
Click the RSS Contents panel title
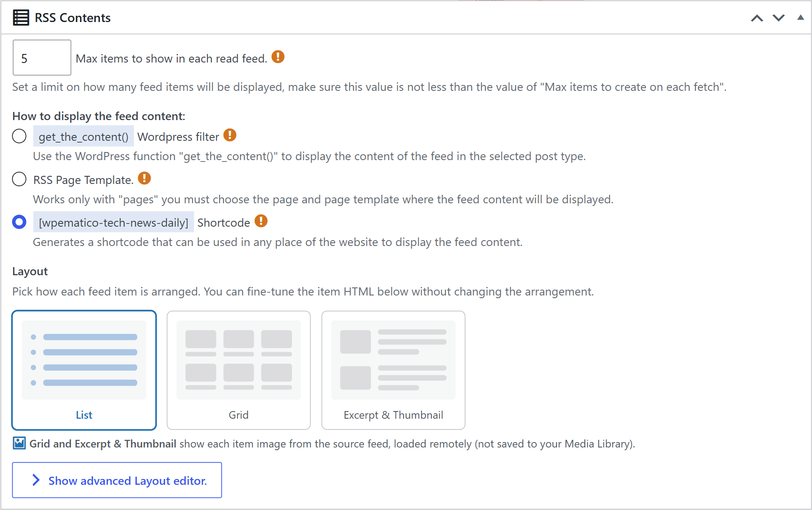(x=73, y=18)
